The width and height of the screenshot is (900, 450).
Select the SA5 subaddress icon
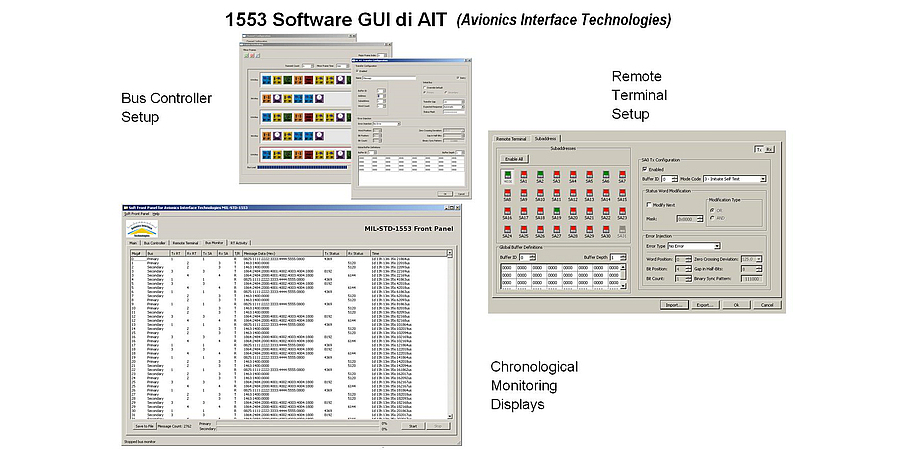[589, 176]
